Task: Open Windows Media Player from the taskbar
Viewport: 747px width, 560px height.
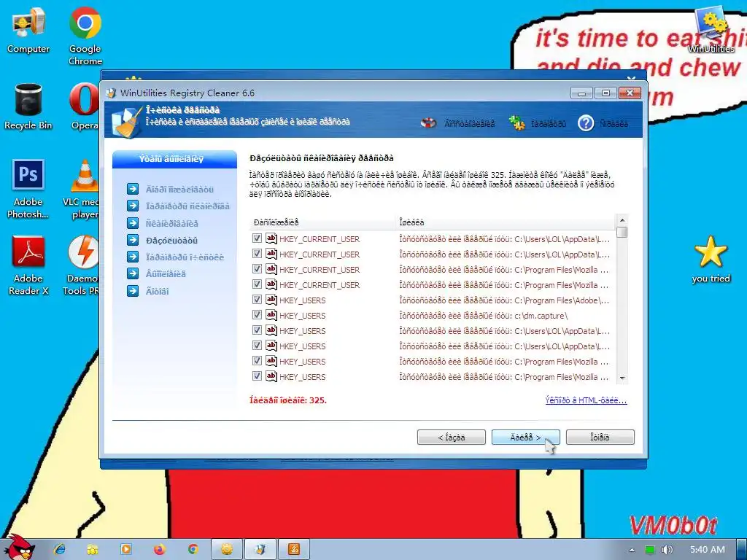Action: tap(125, 550)
